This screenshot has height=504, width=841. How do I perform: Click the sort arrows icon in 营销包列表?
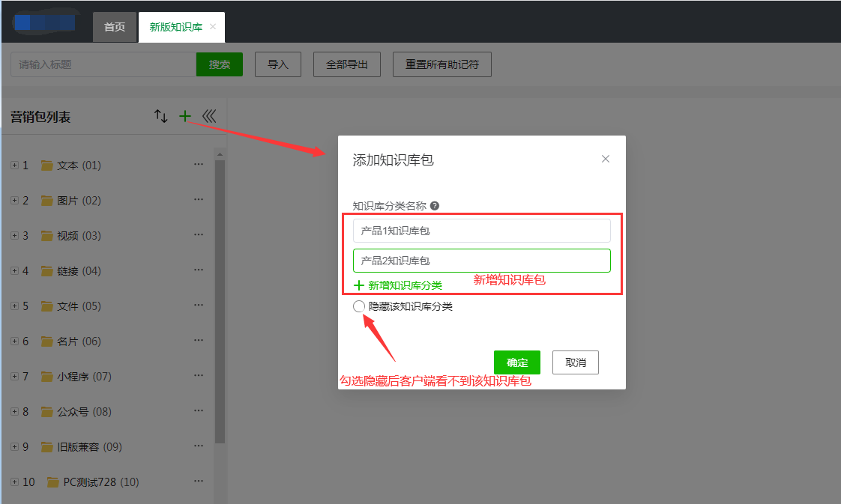click(161, 116)
